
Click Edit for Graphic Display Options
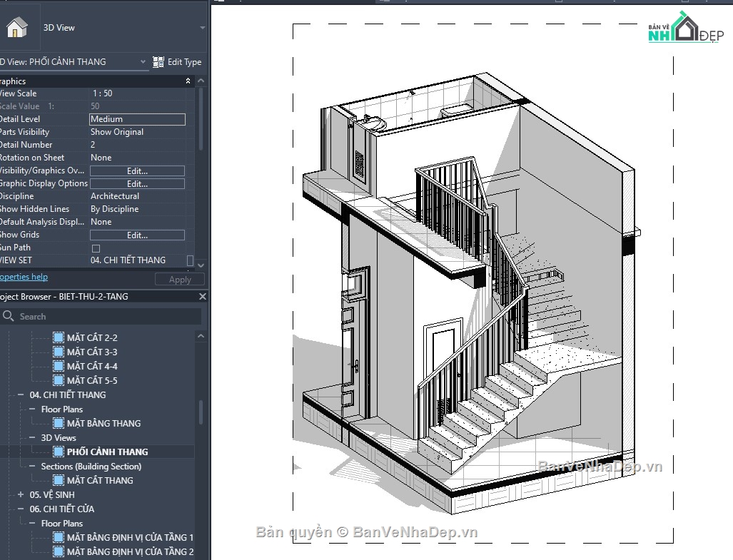click(137, 183)
